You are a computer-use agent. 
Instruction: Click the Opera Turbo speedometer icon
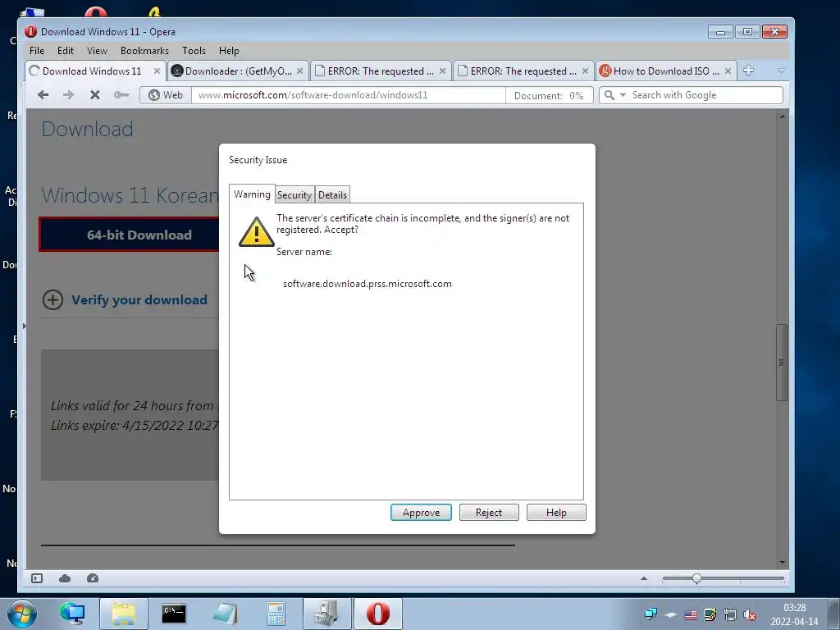point(93,578)
